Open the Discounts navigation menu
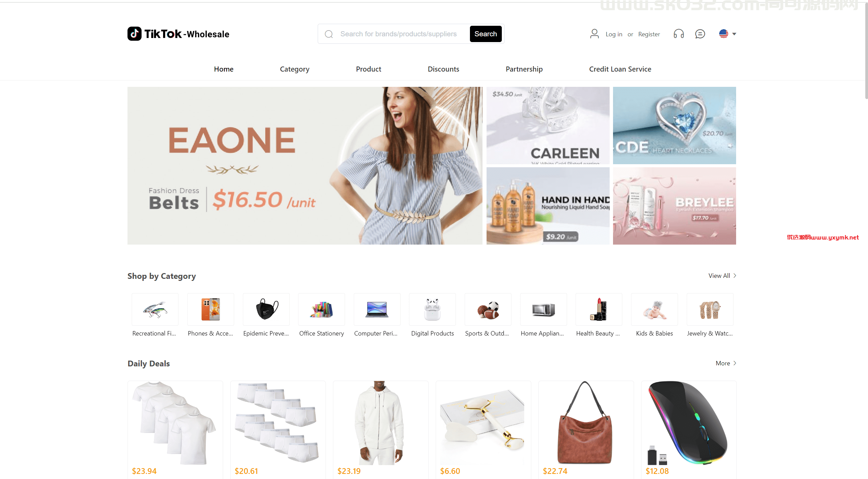 click(x=443, y=69)
